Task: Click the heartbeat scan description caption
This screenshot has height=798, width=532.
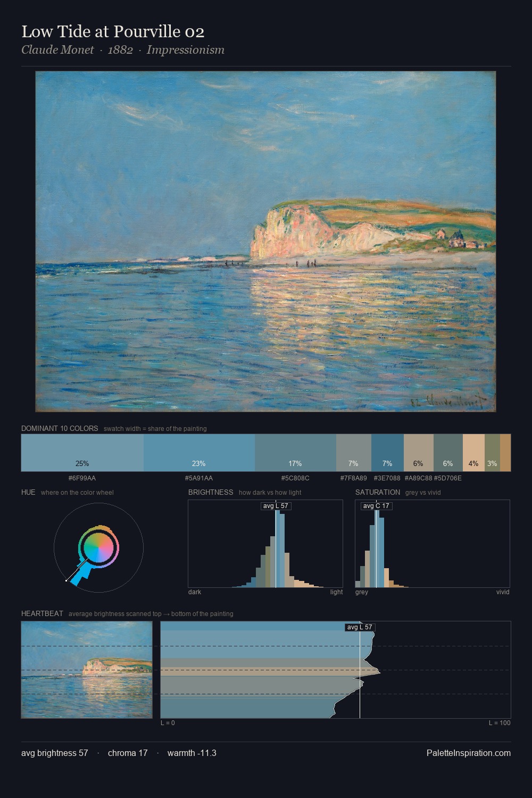Action: pyautogui.click(x=151, y=614)
